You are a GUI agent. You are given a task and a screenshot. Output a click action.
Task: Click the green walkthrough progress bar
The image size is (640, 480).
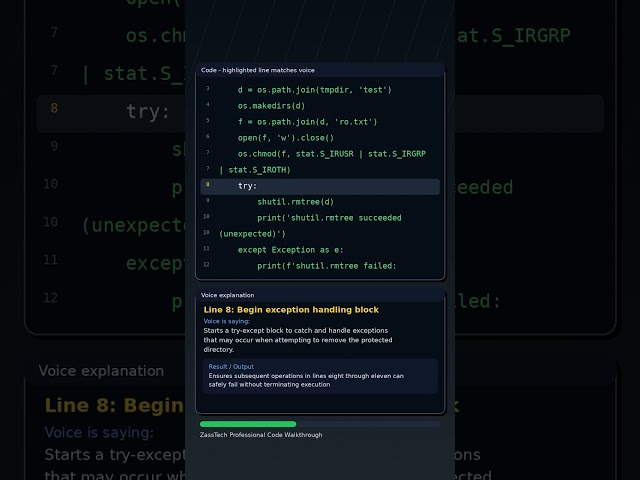click(x=248, y=424)
